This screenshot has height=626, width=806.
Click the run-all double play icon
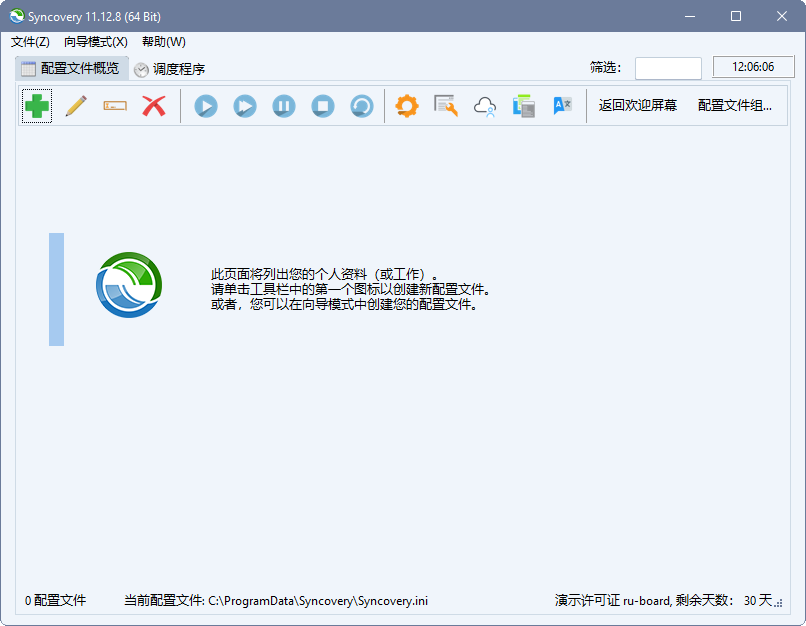pos(244,105)
